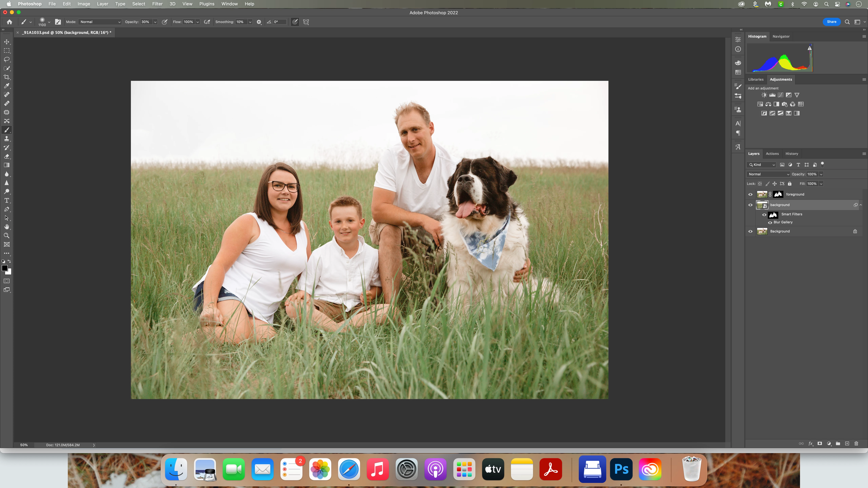Select the Crop tool
Viewport: 868px width, 488px height.
click(x=6, y=77)
